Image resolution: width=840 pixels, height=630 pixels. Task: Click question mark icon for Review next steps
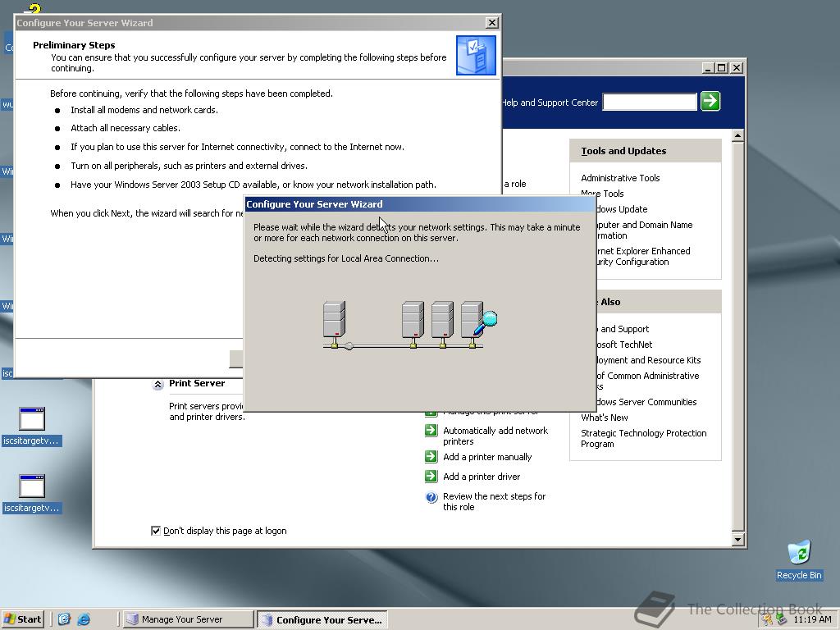431,498
